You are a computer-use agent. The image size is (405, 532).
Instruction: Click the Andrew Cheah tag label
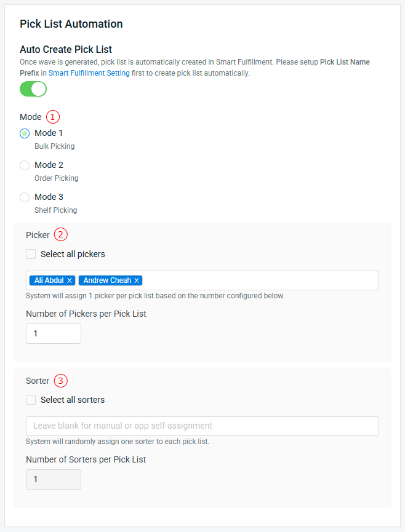[107, 280]
